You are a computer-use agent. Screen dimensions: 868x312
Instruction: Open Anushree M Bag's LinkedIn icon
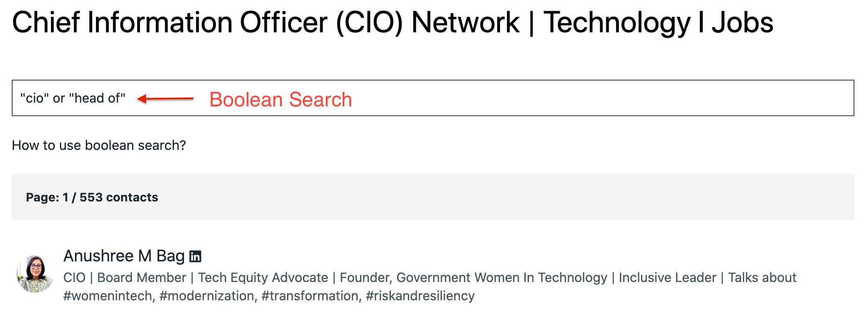point(195,256)
